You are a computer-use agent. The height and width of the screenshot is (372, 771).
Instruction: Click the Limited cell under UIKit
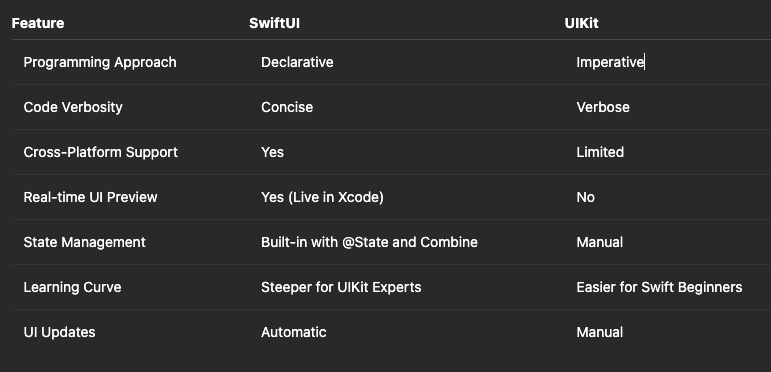600,152
